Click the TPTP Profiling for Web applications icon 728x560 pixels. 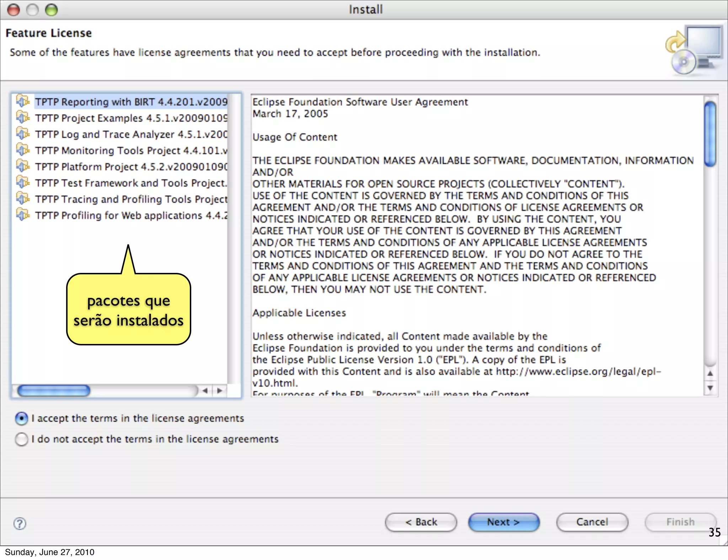click(23, 215)
